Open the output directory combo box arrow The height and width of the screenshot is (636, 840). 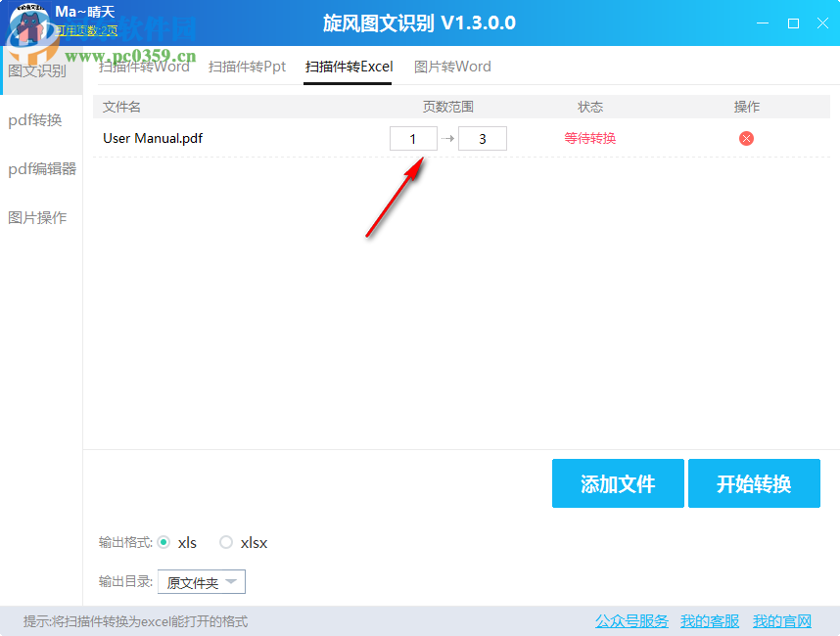[x=231, y=580]
